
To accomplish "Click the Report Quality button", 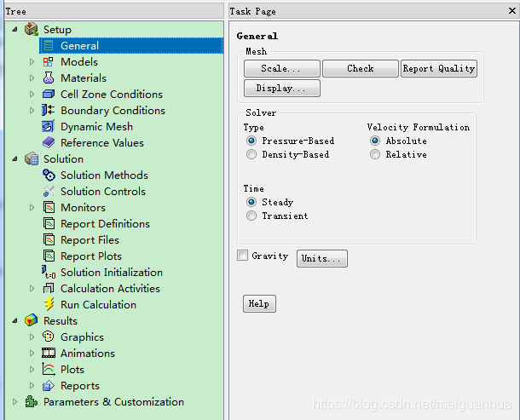I will (438, 69).
